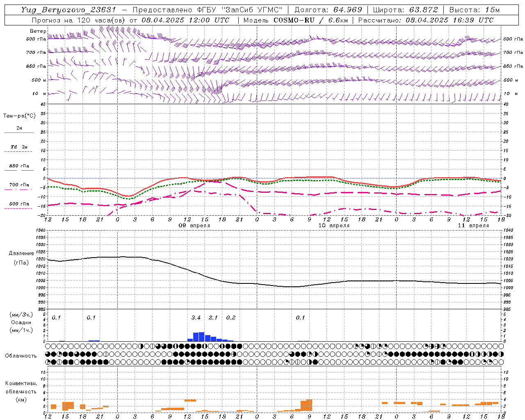Click the 09 апреля date label
Viewport: 525px width, 420px height.
(x=194, y=226)
